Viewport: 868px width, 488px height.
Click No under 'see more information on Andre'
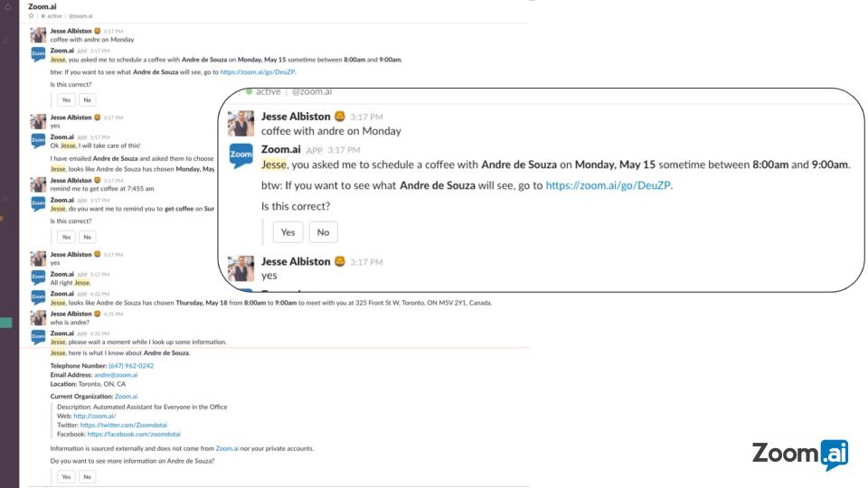(87, 476)
